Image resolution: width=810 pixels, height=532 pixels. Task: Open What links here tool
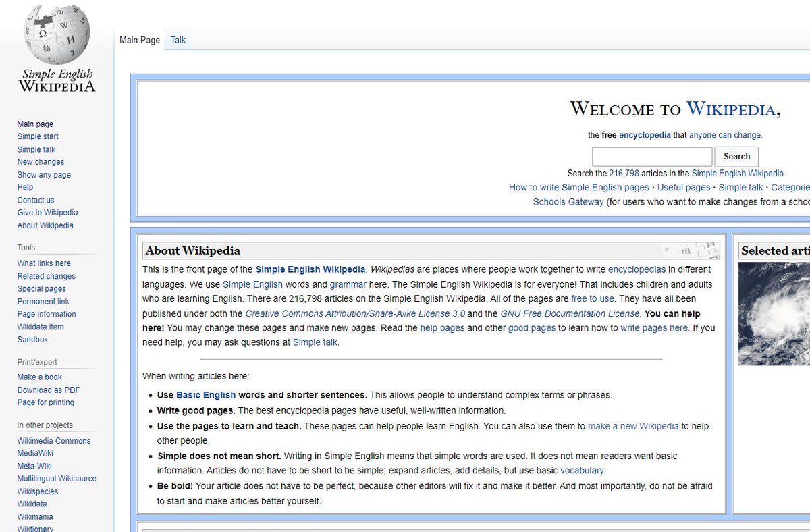pos(44,263)
